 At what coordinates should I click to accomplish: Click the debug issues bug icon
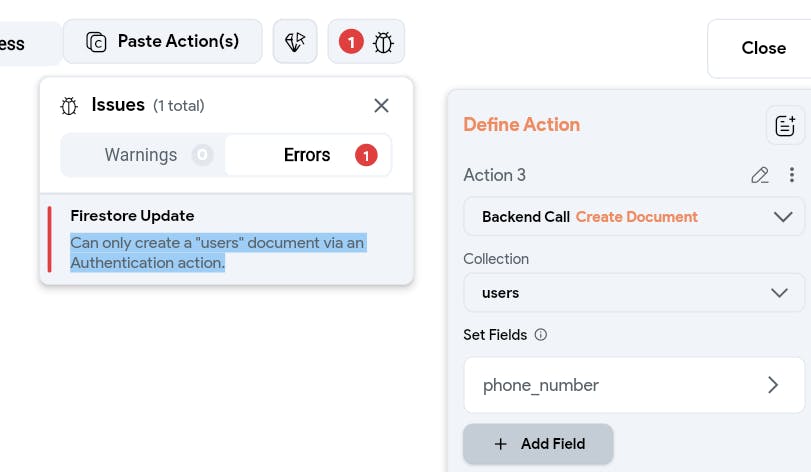pyautogui.click(x=383, y=42)
